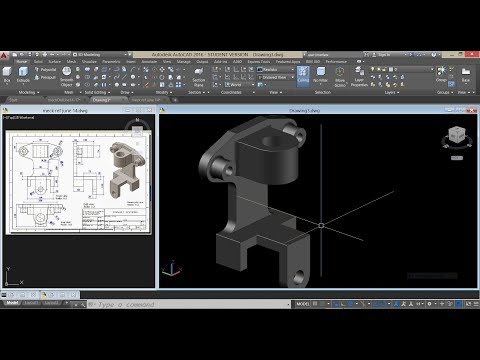
Task: Open the Realistic visual style dropdown
Action: (x=276, y=69)
